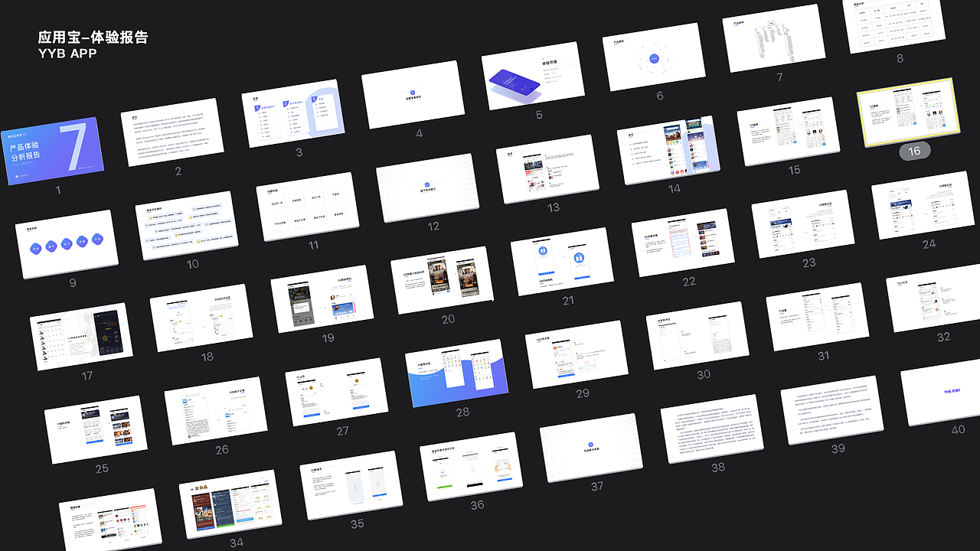Select slide 28 with blue wave background
Screen dimensions: 980x551
pyautogui.click(x=457, y=374)
